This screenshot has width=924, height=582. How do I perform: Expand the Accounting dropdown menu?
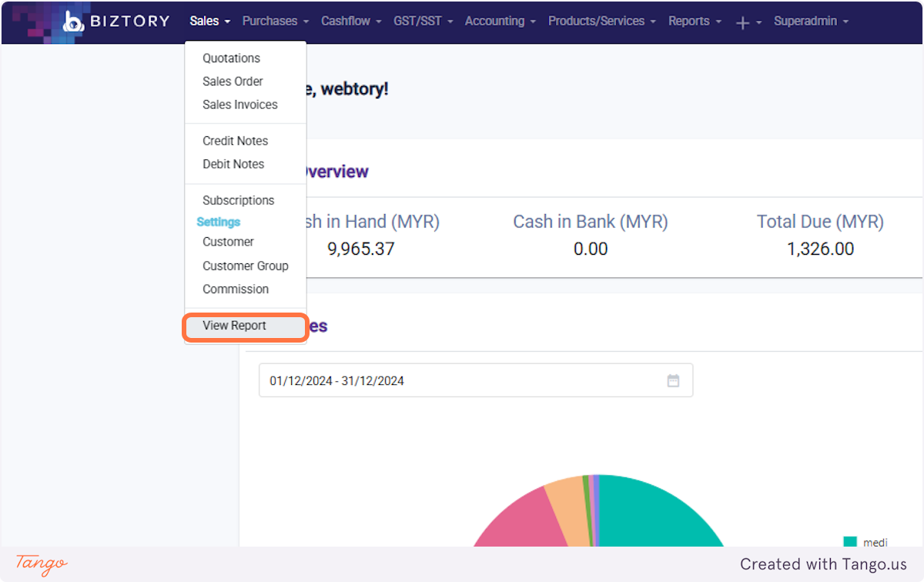[500, 21]
